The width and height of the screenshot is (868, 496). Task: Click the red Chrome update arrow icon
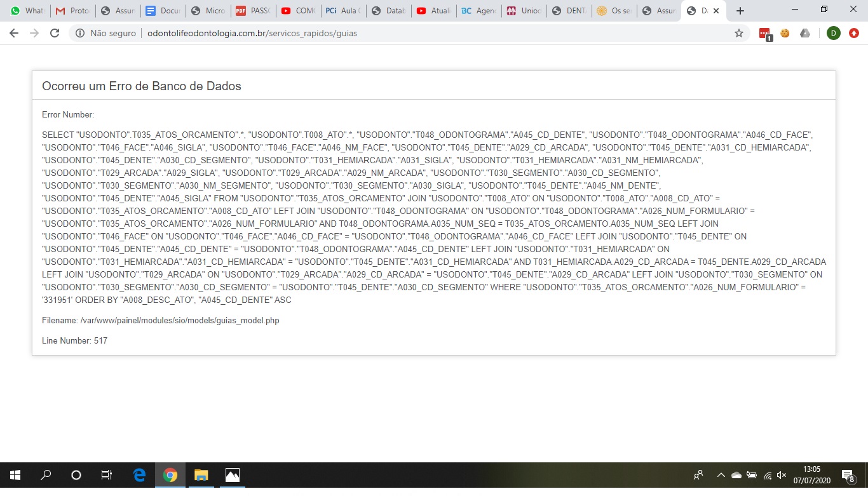[x=854, y=33]
